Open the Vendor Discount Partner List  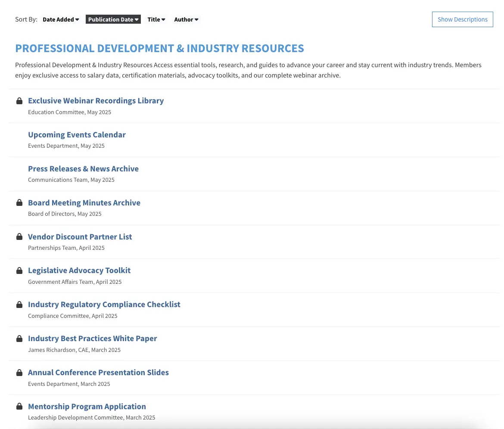pyautogui.click(x=80, y=236)
